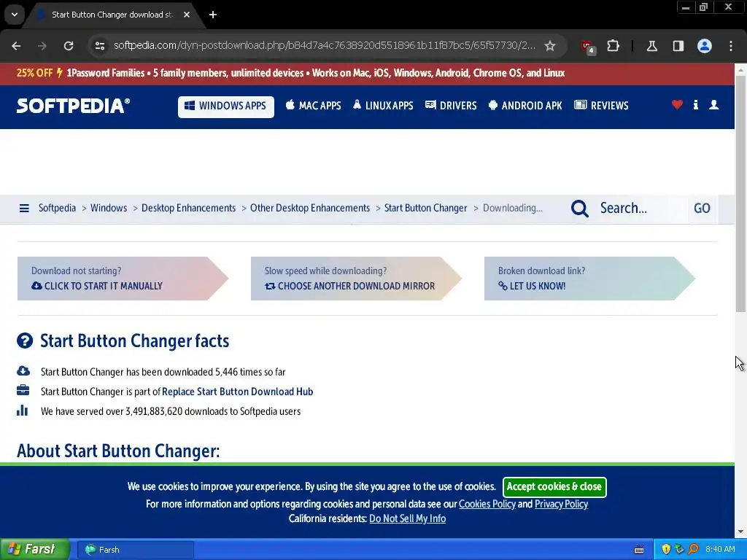Click the keyboard icon in taskbar
The height and width of the screenshot is (560, 747).
click(x=639, y=550)
